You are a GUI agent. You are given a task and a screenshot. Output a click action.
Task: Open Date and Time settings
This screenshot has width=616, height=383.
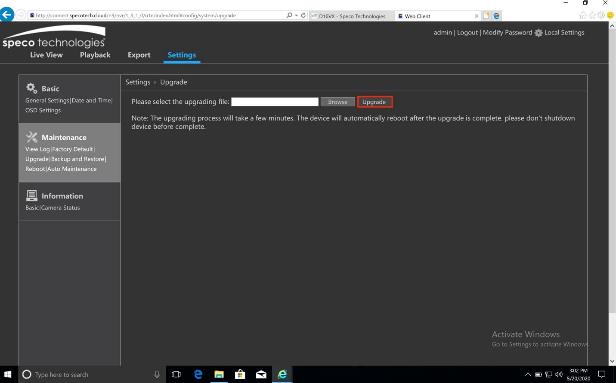pyautogui.click(x=92, y=101)
